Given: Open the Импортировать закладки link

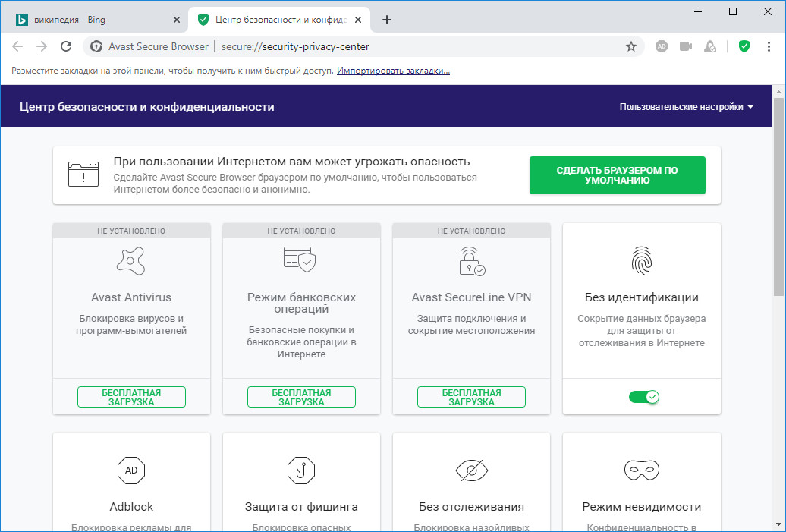Looking at the screenshot, I should coord(393,71).
